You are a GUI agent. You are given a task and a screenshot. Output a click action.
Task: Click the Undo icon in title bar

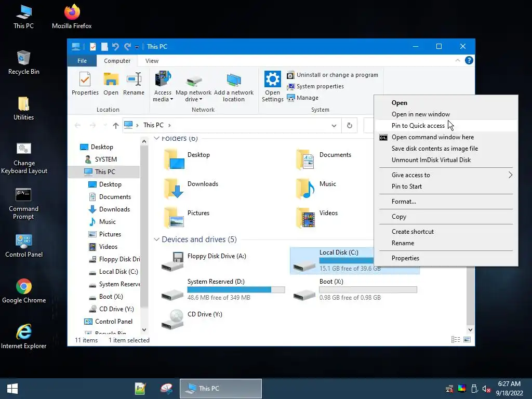tap(115, 46)
